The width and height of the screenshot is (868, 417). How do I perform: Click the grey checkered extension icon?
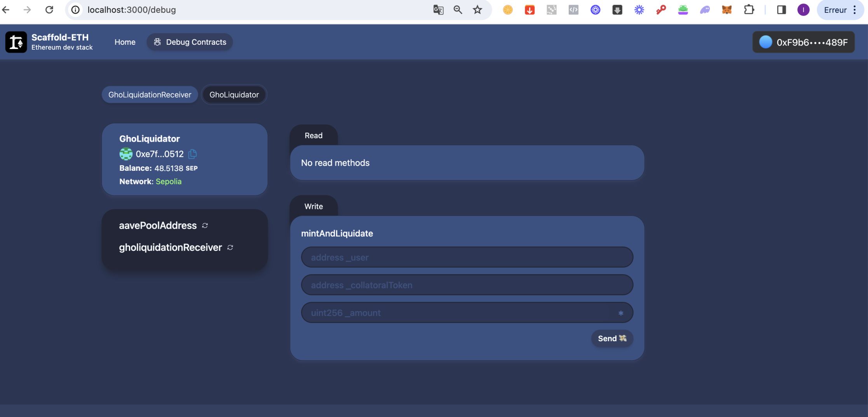pos(551,10)
